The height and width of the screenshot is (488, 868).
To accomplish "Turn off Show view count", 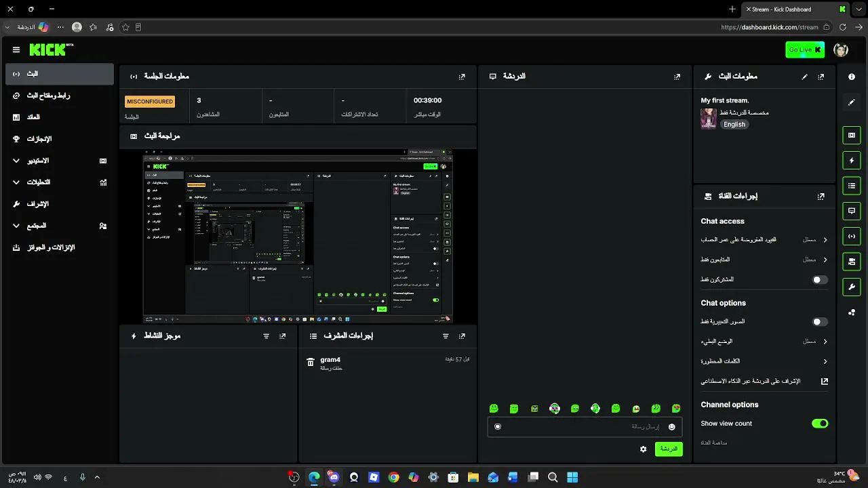I will pos(820,424).
